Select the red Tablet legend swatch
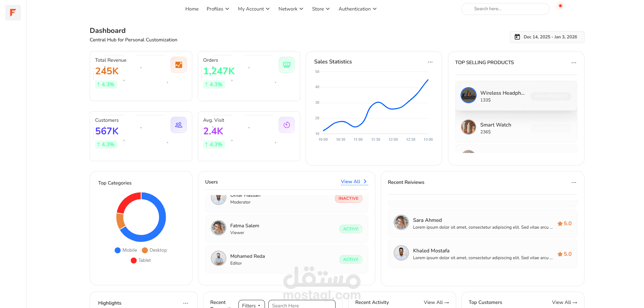The image size is (644, 308). point(133,261)
